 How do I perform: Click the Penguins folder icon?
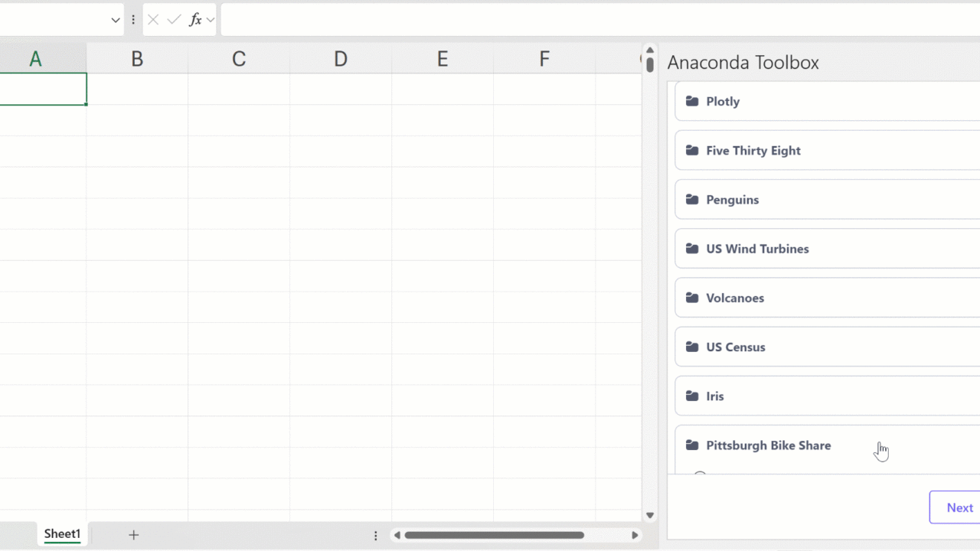(x=692, y=200)
